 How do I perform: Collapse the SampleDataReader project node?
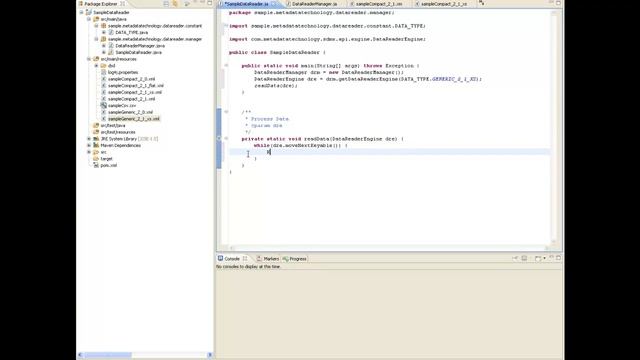pos(82,13)
